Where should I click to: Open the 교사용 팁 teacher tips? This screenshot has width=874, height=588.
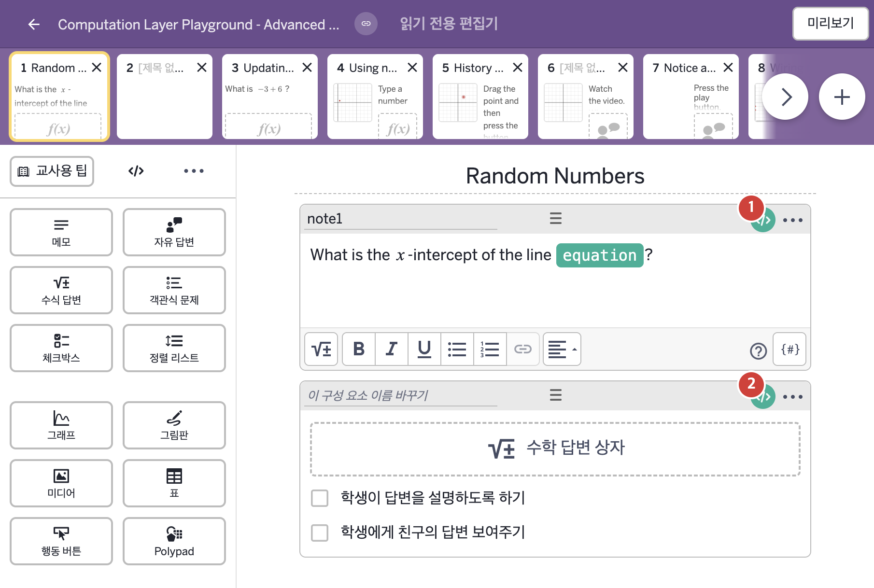tap(52, 171)
